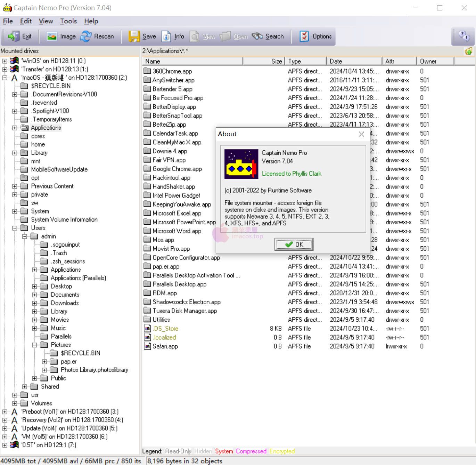Collapse the Users folder node
476x465 pixels.
(15, 228)
